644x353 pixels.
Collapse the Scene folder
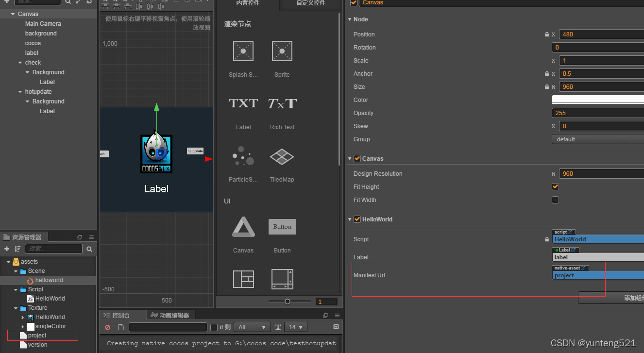point(16,271)
